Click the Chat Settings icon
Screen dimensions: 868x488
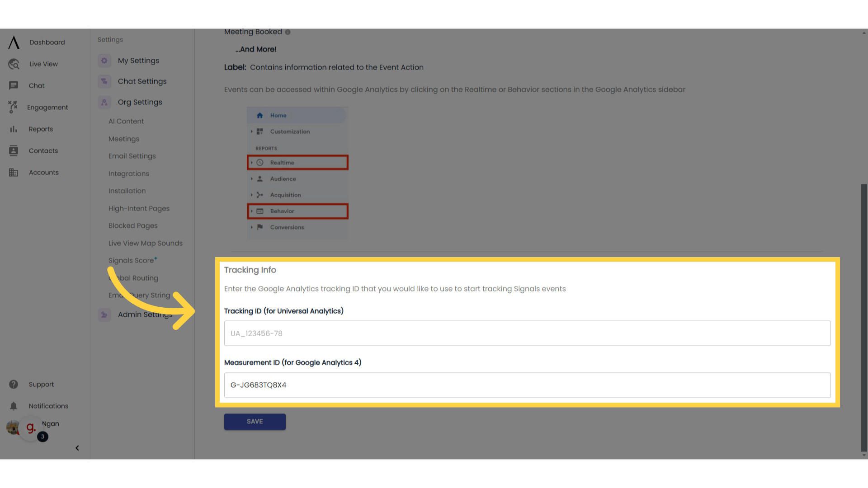point(104,81)
